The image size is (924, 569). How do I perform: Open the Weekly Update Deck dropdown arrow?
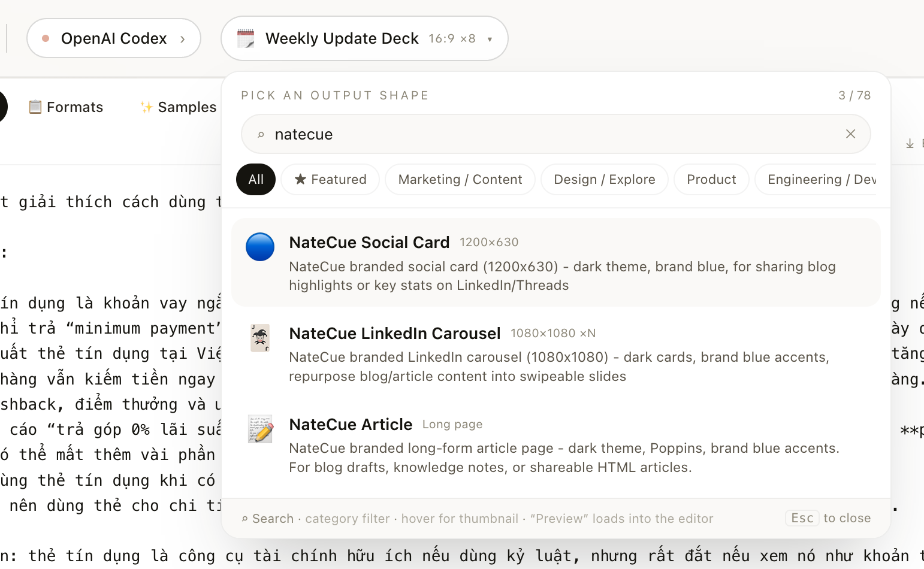[490, 40]
